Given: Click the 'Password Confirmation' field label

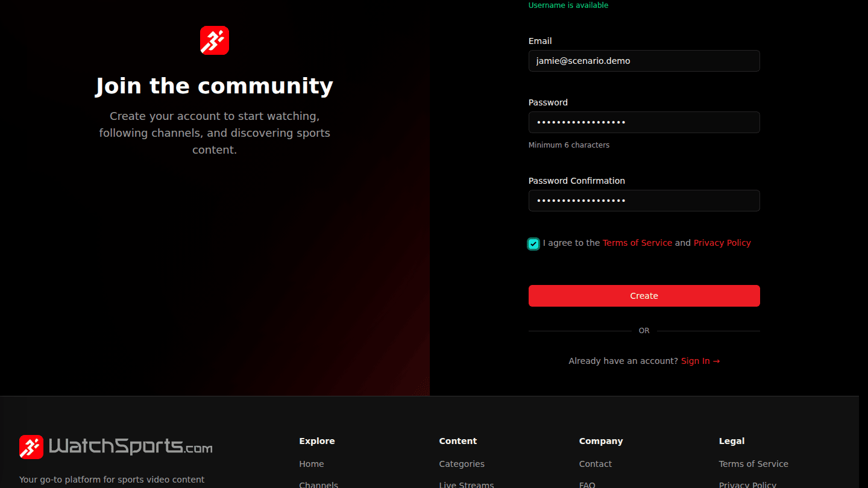Looking at the screenshot, I should coord(577,181).
